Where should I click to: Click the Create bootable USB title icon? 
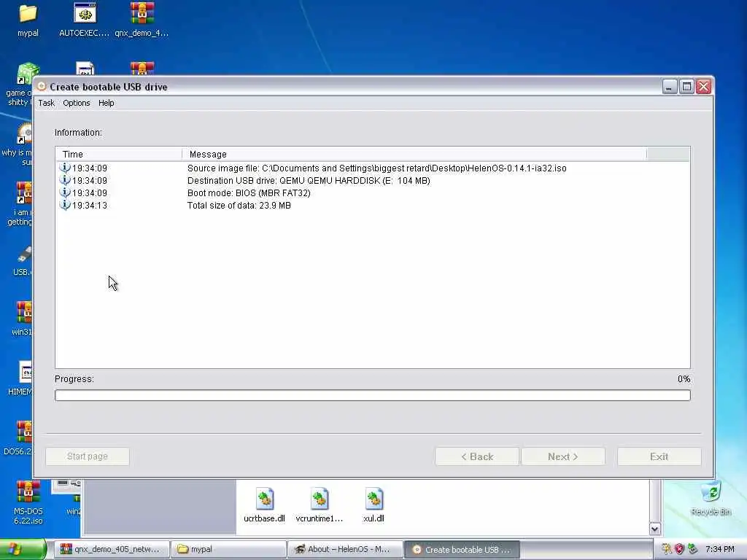click(42, 86)
